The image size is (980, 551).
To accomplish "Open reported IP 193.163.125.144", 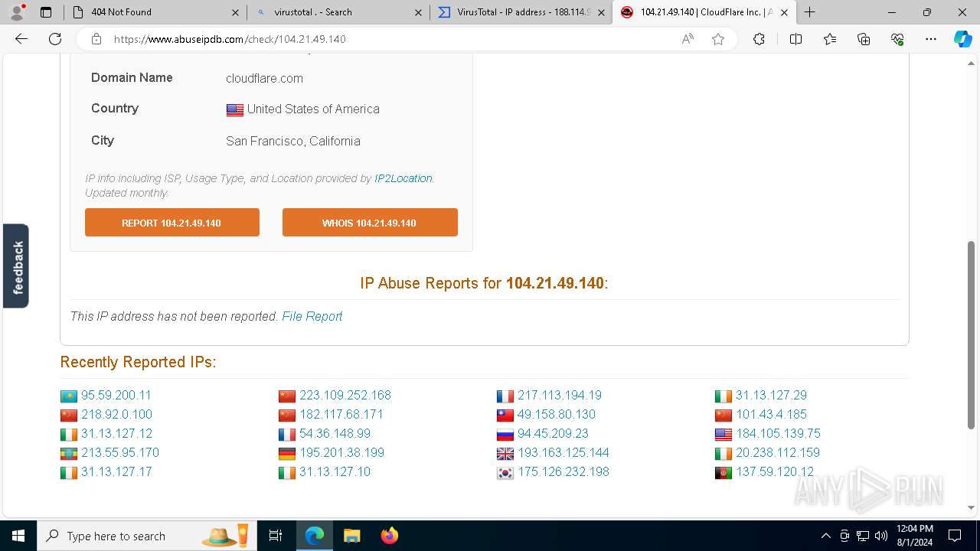I will [x=563, y=453].
